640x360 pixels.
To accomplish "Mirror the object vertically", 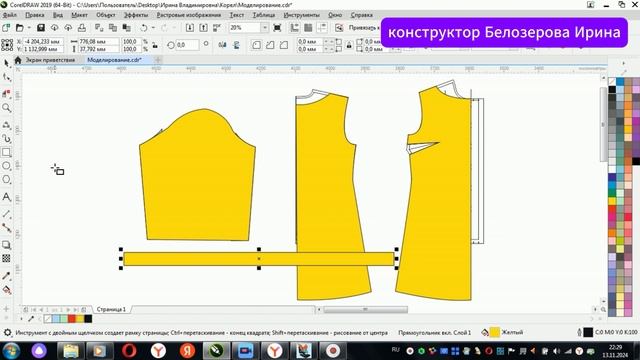I will click(x=236, y=45).
